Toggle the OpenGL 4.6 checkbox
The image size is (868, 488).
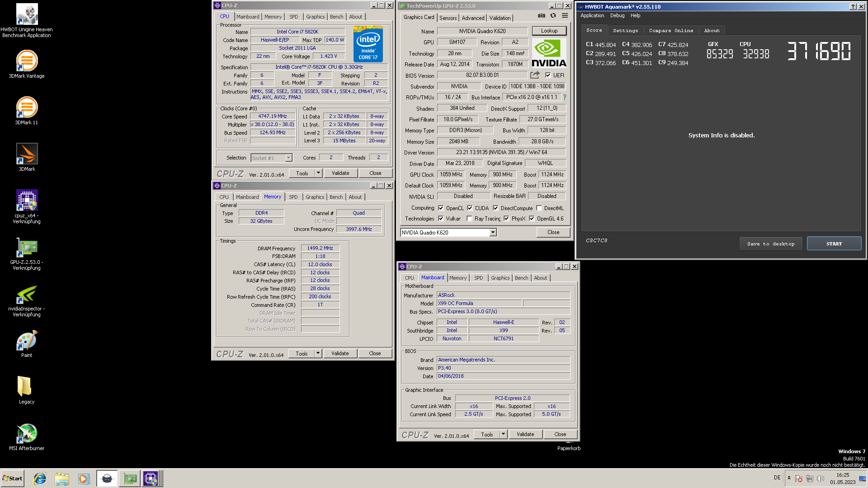532,219
